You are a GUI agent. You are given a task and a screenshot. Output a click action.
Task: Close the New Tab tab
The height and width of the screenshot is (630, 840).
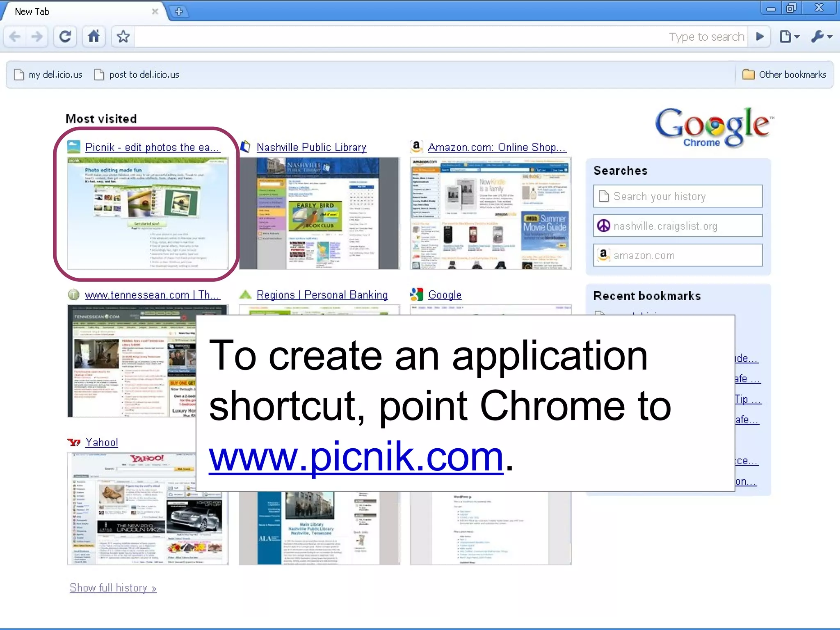coord(155,11)
